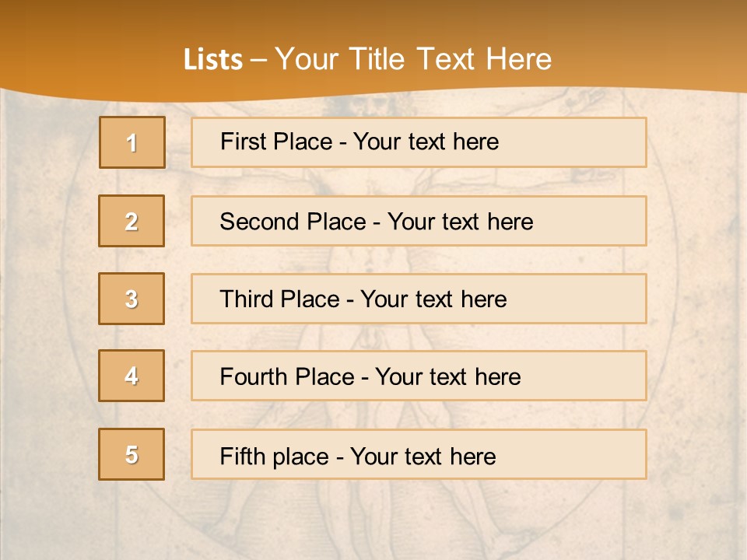This screenshot has width=747, height=560.
Task: Click the number 1 box
Action: (x=132, y=142)
